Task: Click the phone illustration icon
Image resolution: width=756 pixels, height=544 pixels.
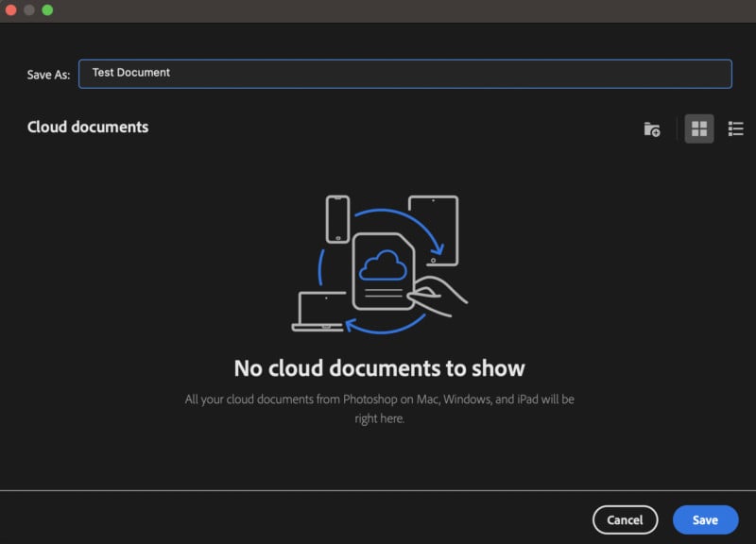Action: [x=337, y=219]
